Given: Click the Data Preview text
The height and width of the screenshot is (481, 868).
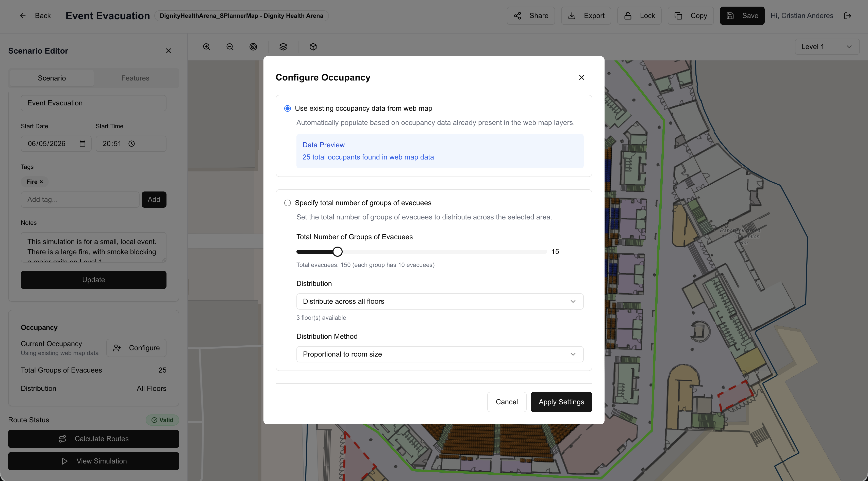Looking at the screenshot, I should (323, 145).
